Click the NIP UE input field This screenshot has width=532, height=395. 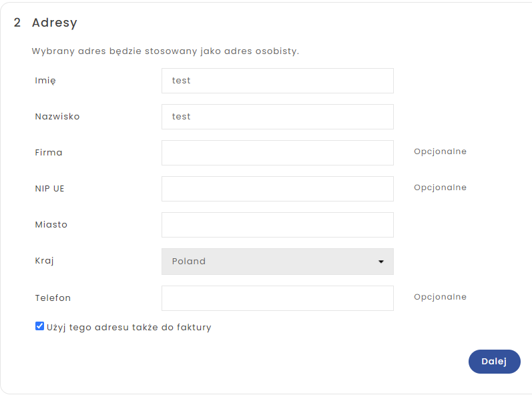[277, 189]
